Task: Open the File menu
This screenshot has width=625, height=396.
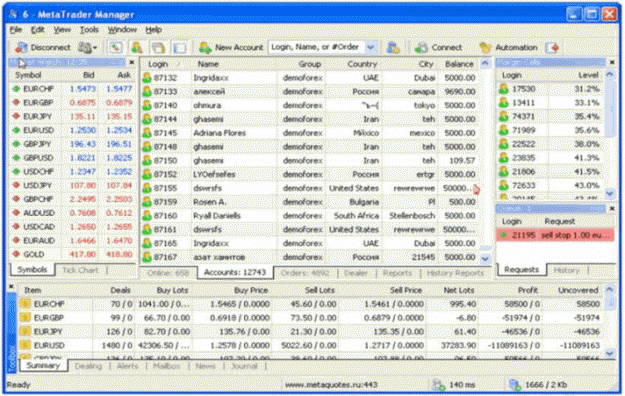Action: point(16,30)
